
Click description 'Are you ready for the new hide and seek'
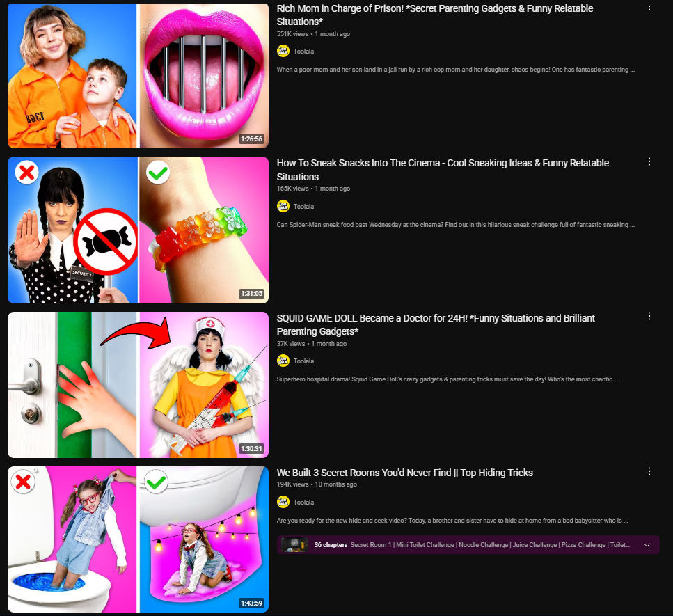(452, 520)
